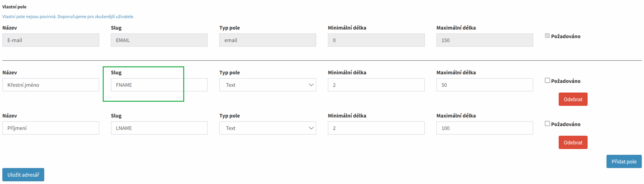The width and height of the screenshot is (644, 184).
Task: Click the disabled EMAIL slug field
Action: pos(159,40)
